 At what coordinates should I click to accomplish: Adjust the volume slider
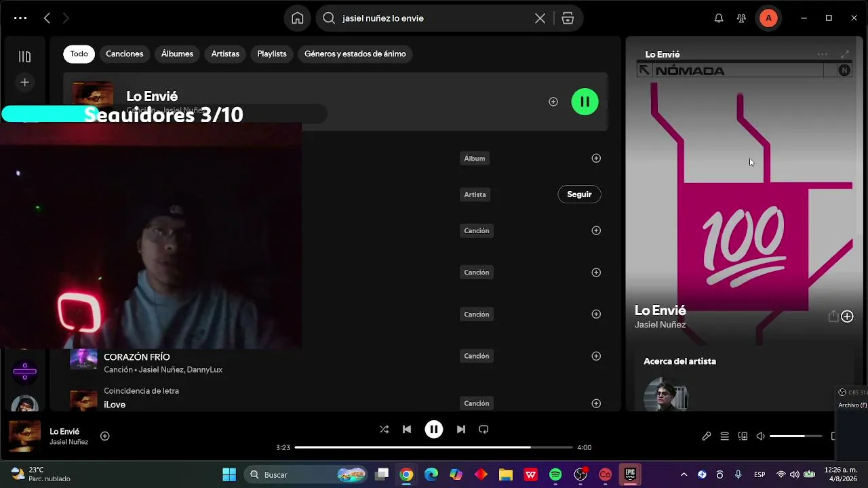[x=796, y=436]
